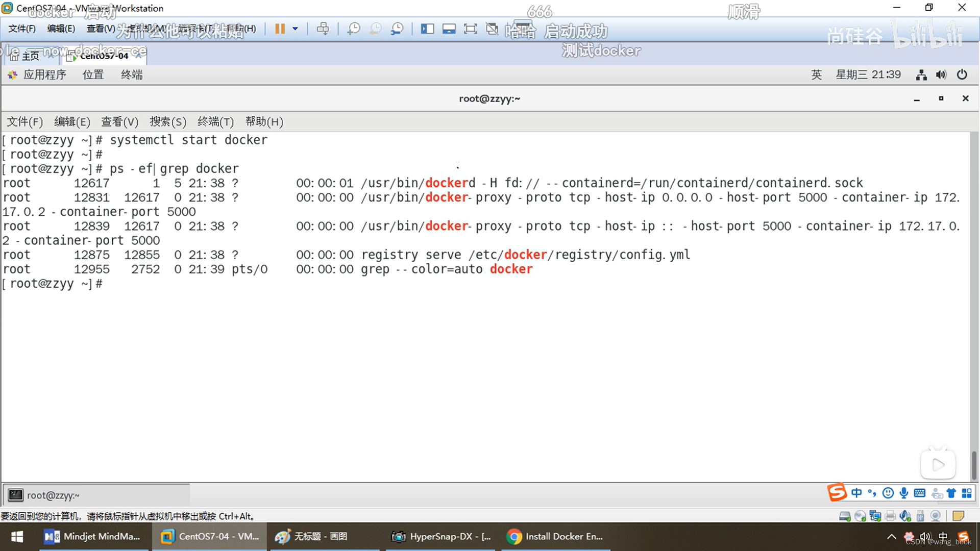Open the Windows Start menu
Image resolution: width=980 pixels, height=551 pixels.
(17, 537)
